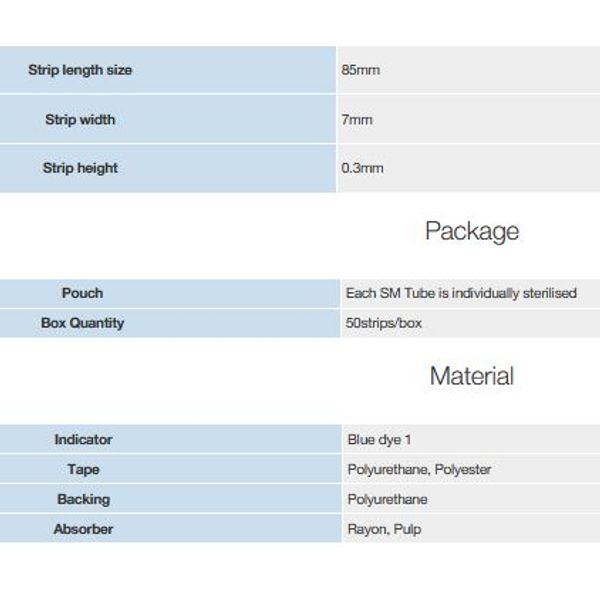
Task: Select the Blue dye 1 value
Action: [379, 440]
